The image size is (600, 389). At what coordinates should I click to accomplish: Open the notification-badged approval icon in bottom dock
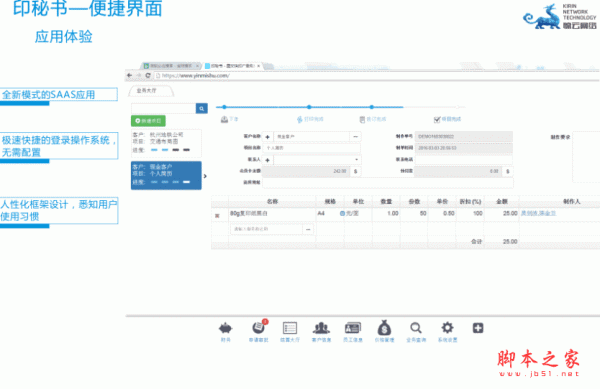259,327
